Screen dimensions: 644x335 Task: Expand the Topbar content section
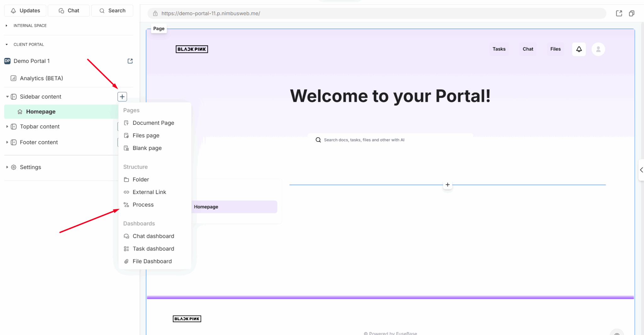(x=7, y=126)
